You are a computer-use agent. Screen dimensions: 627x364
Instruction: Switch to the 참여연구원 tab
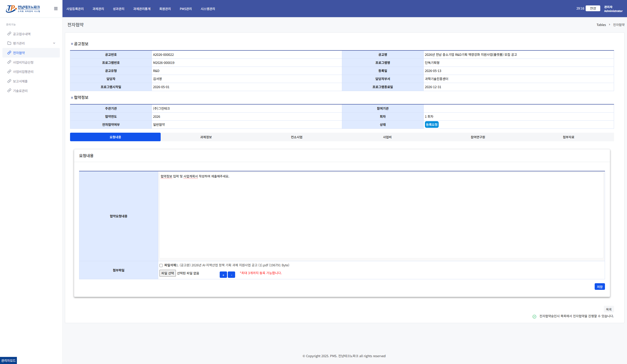click(x=478, y=137)
